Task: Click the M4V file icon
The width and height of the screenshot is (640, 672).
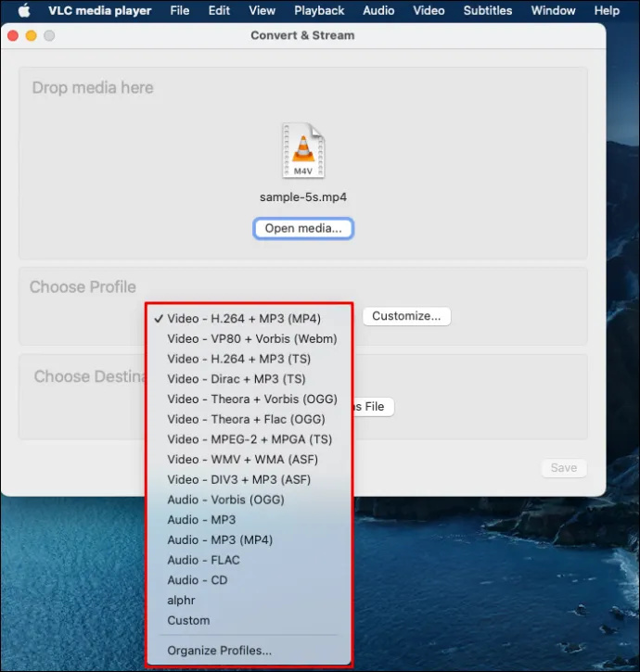Action: pos(303,150)
